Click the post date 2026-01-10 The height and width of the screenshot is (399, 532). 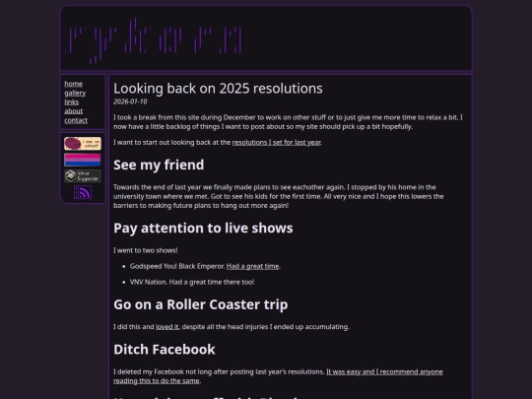[130, 101]
